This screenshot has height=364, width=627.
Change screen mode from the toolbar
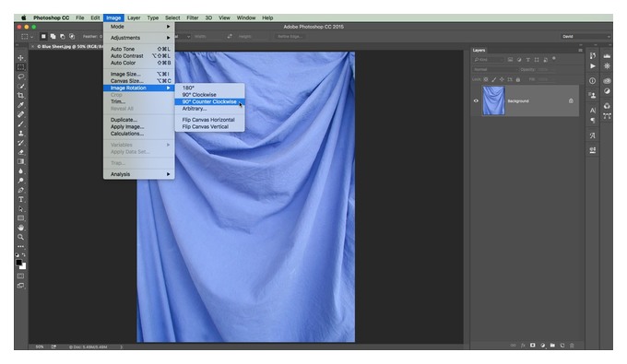21,286
